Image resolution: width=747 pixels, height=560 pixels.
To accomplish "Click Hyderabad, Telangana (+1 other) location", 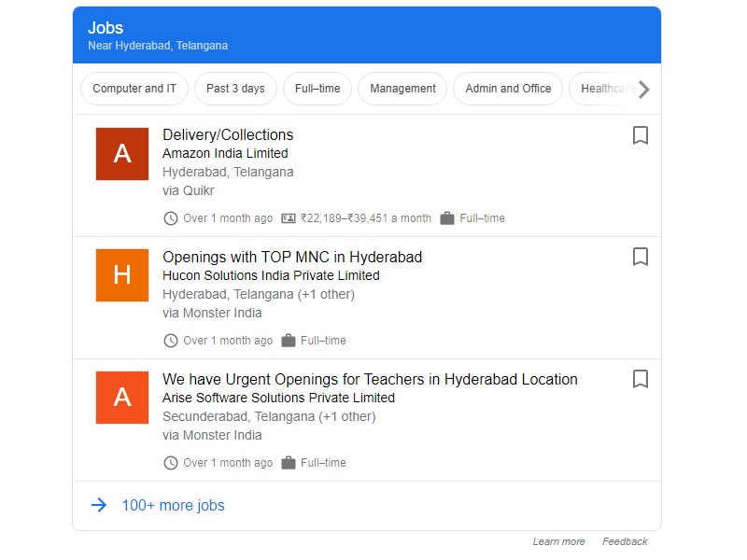I will coord(259,294).
